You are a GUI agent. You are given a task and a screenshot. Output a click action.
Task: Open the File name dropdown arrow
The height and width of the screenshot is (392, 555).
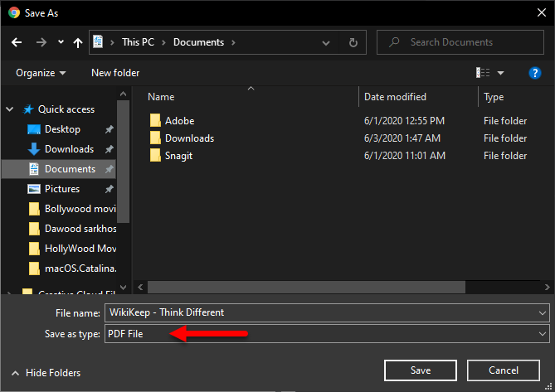pos(543,312)
